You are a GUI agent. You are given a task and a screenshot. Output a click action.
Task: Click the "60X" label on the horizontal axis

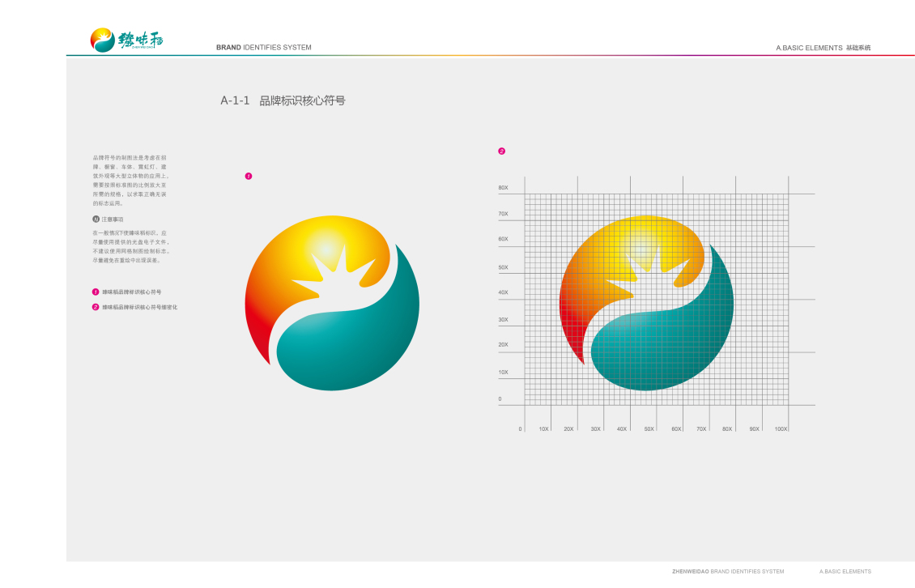pos(676,429)
